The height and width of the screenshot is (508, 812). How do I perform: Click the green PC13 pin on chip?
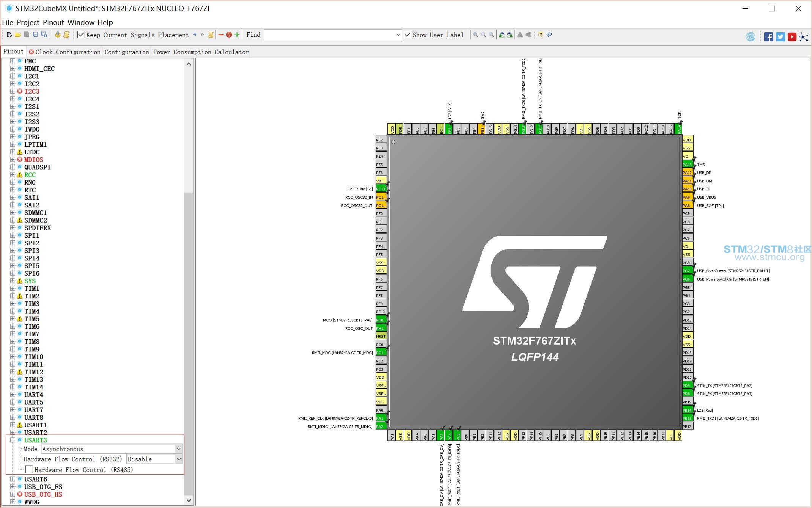(x=381, y=189)
